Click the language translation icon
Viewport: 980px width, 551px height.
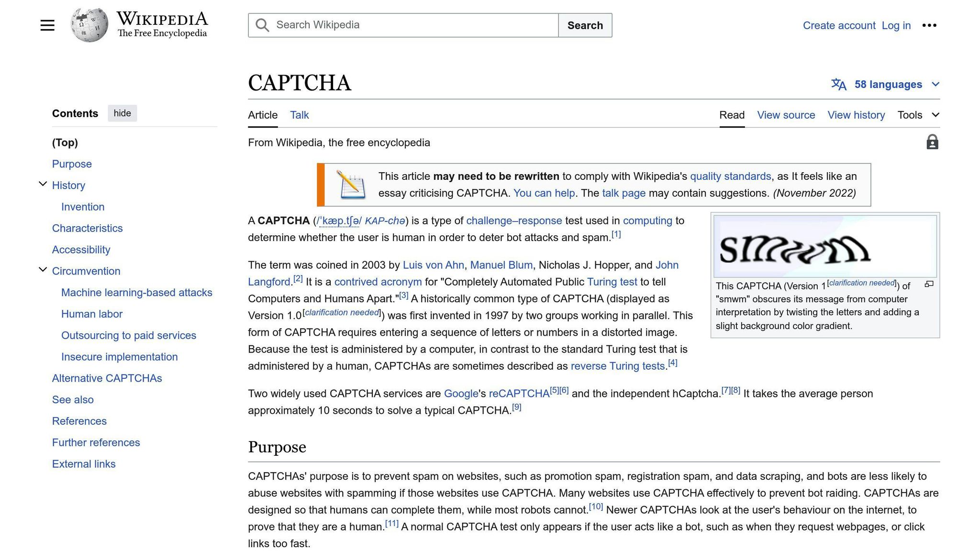(x=838, y=85)
